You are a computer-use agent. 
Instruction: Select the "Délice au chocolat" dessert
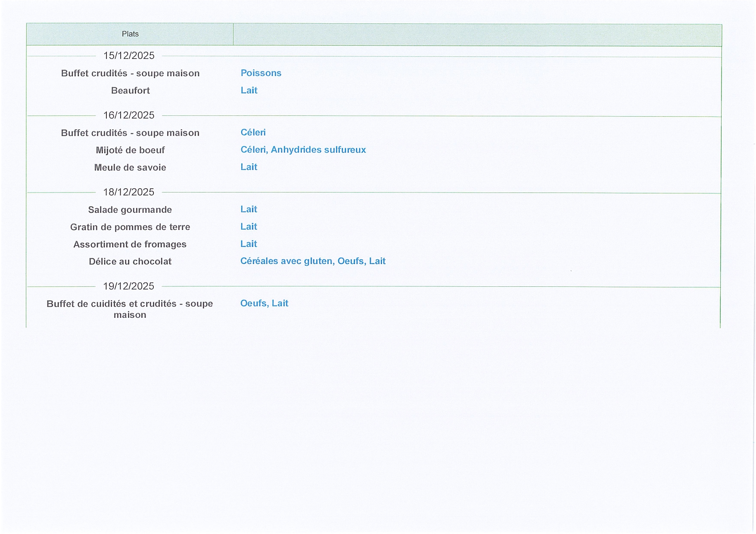(130, 261)
